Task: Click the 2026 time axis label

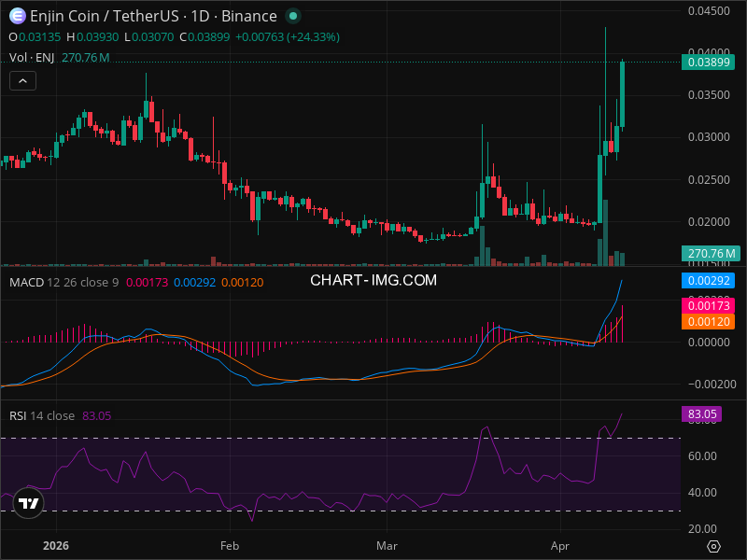Action: 56,546
